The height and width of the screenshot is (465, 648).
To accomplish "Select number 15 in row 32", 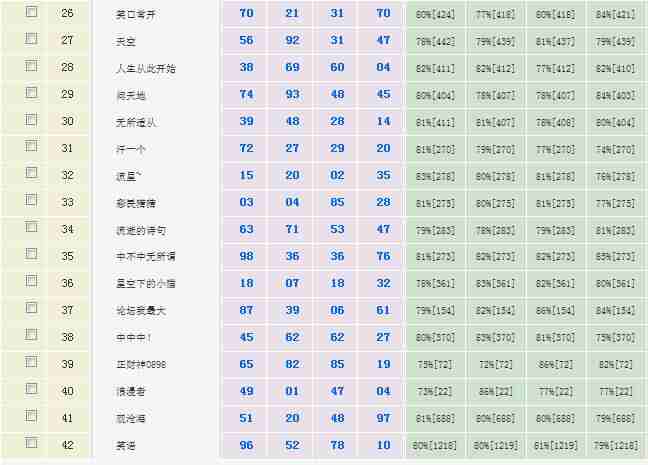I will [246, 175].
